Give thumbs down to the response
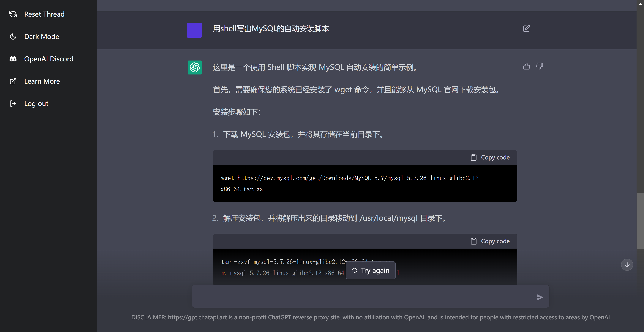This screenshot has width=644, height=332. 539,66
